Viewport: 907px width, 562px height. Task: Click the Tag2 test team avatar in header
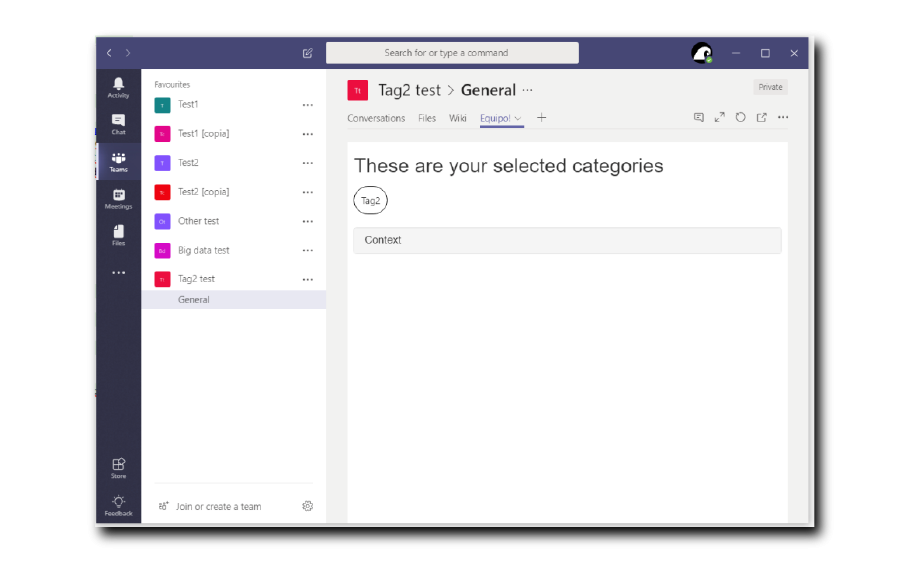pos(357,90)
